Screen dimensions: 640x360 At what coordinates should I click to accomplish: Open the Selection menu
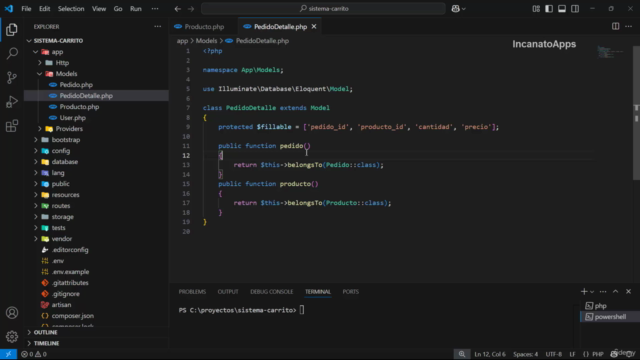coord(71,9)
